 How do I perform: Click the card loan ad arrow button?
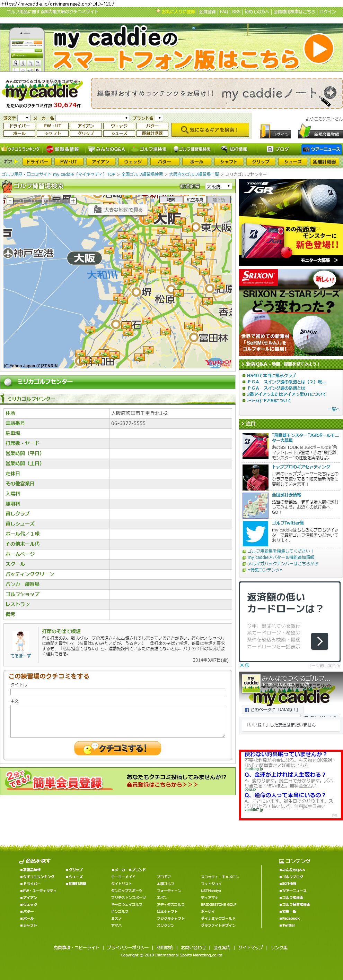coord(319,641)
